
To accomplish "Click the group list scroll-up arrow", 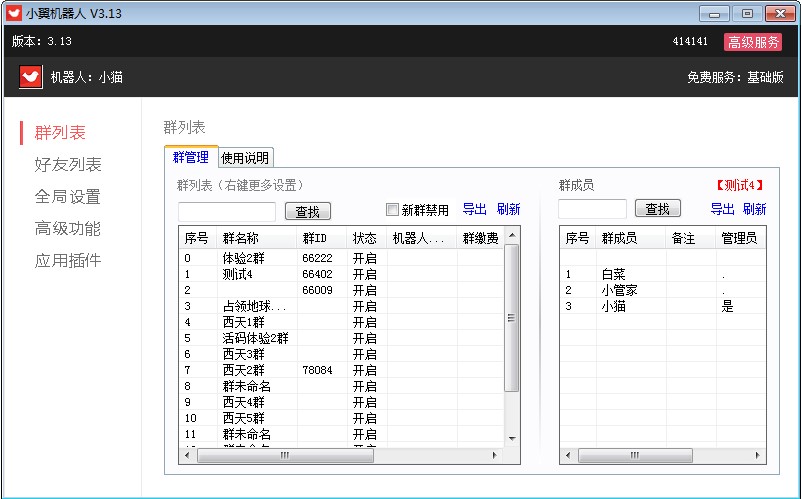I will click(x=512, y=235).
